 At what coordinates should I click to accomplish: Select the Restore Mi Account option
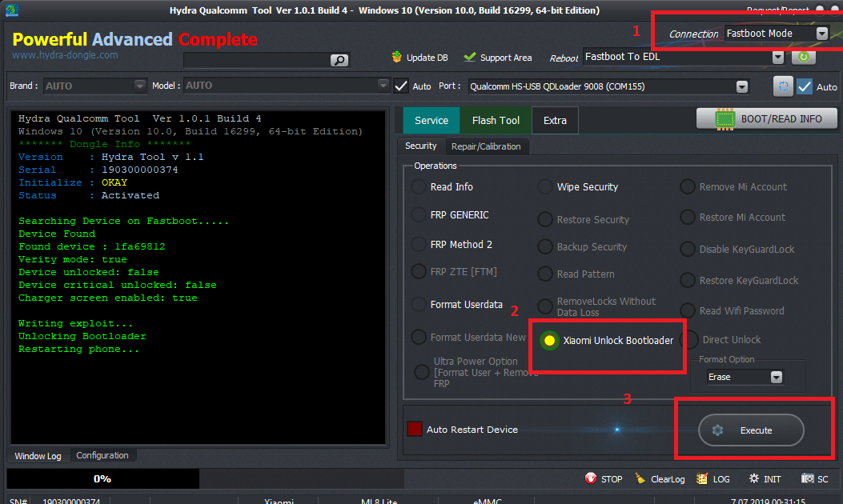[x=688, y=217]
